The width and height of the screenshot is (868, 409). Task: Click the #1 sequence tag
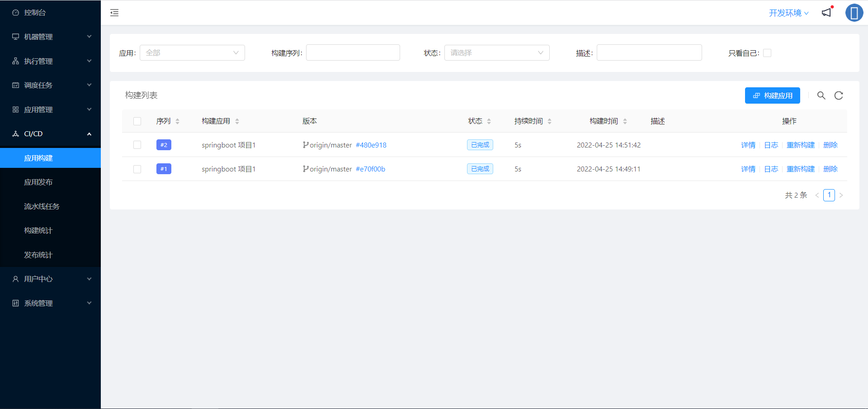pos(164,169)
